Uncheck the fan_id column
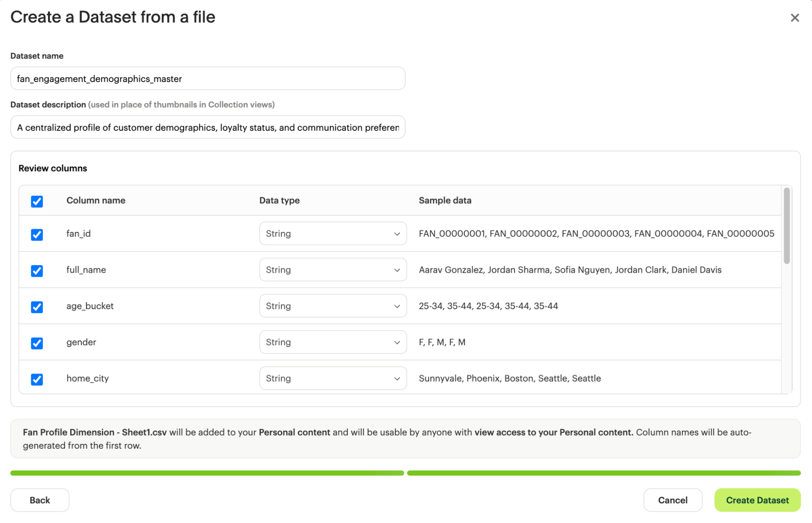The image size is (812, 523). tap(37, 235)
